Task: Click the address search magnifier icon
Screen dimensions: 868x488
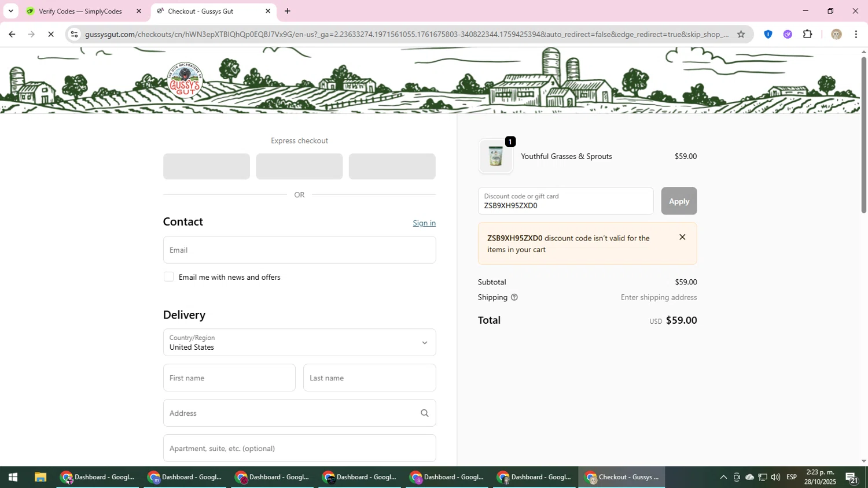Action: (x=424, y=413)
